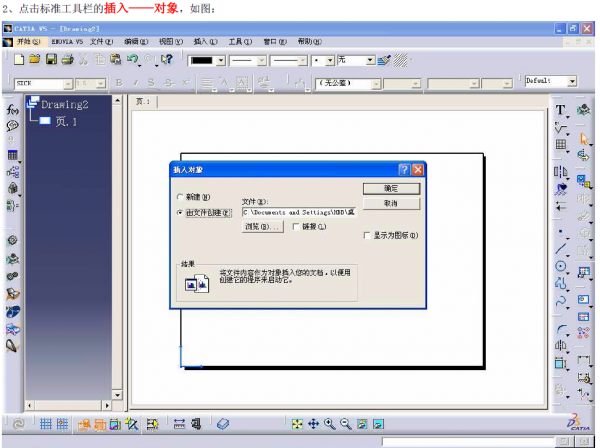Click the 取消 button in dialog

point(391,204)
